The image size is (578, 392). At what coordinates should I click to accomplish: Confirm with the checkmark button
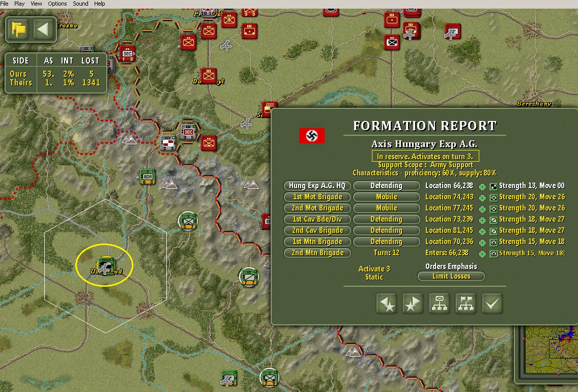click(x=493, y=304)
